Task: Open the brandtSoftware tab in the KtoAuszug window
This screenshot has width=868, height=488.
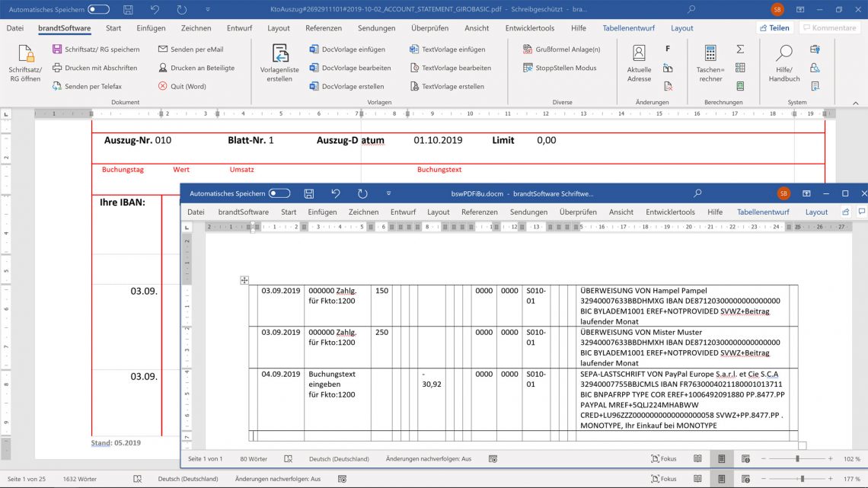Action: (x=64, y=28)
